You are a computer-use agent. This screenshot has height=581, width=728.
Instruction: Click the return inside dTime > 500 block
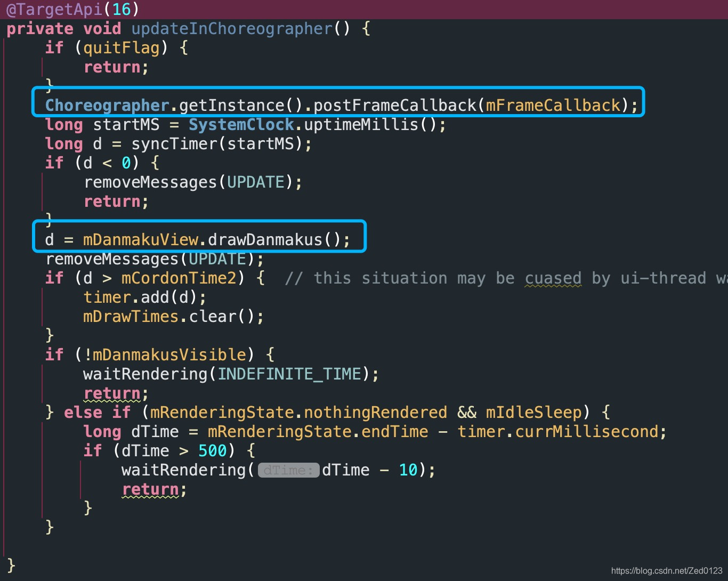[x=150, y=489]
